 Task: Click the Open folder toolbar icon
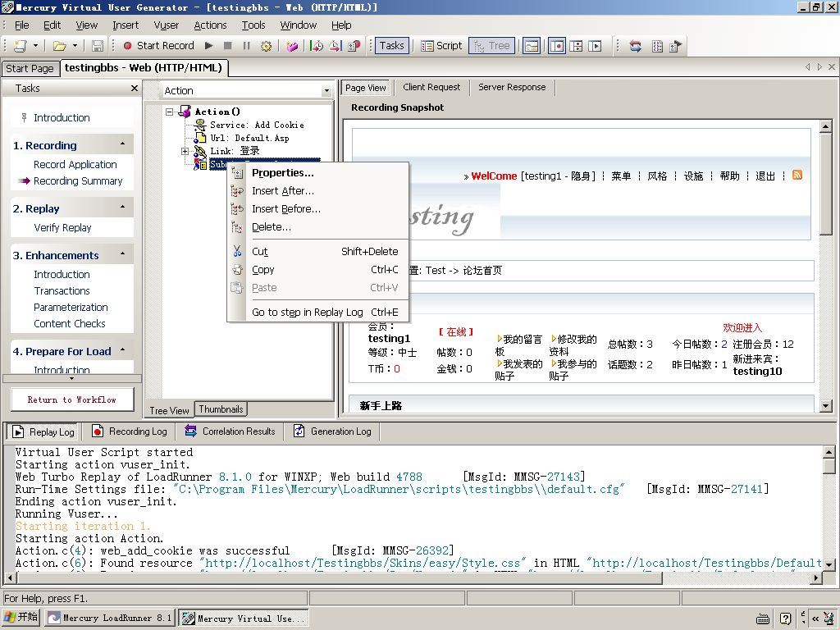(59, 46)
